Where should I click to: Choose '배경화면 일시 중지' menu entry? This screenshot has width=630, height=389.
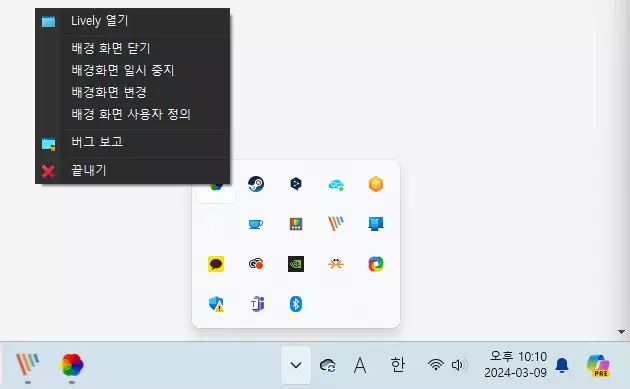tap(133, 70)
